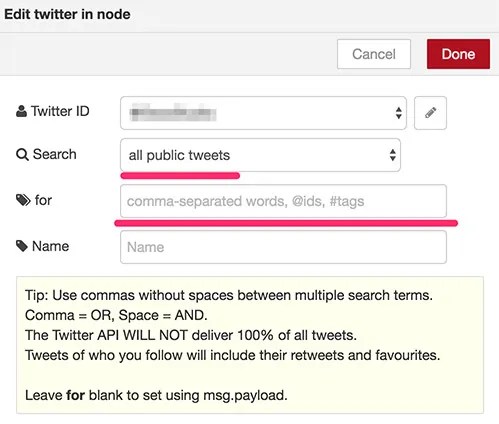Click the up-down arrows in Twitter ID select
The width and height of the screenshot is (499, 424).
point(398,113)
